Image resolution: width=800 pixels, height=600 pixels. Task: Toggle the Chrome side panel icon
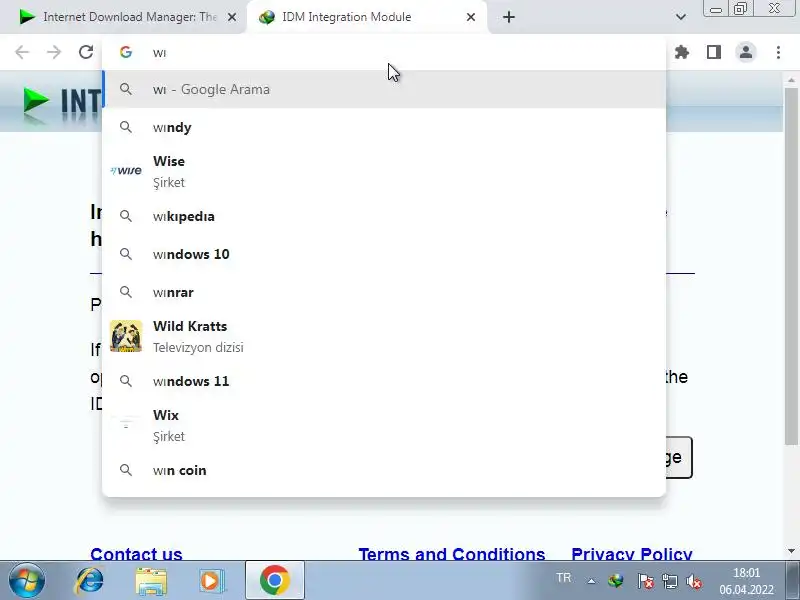(x=714, y=52)
